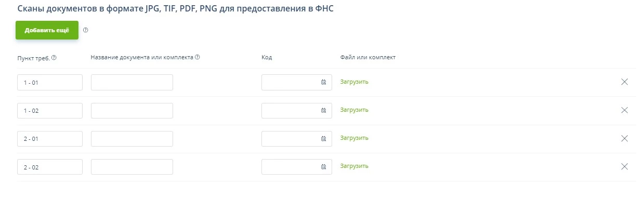This screenshot has height=197, width=644.
Task: Click Загрузить link for row 1 - 01
Action: pos(354,82)
